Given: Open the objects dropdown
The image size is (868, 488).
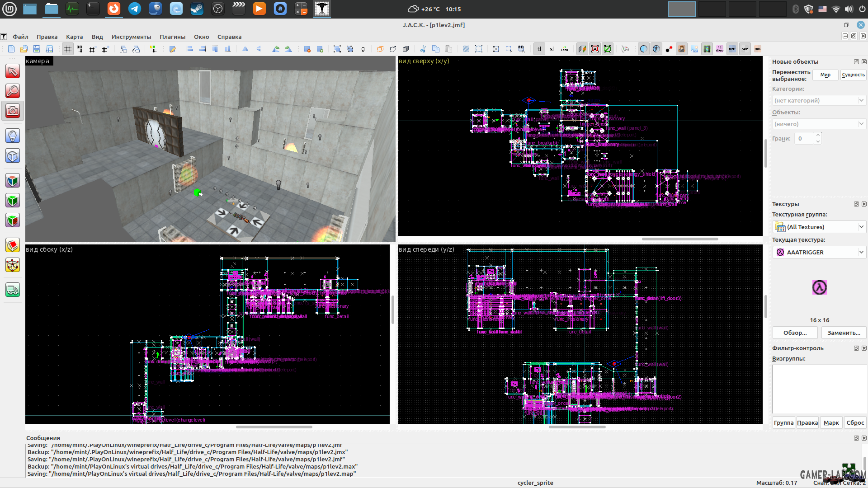Looking at the screenshot, I should click(x=819, y=124).
